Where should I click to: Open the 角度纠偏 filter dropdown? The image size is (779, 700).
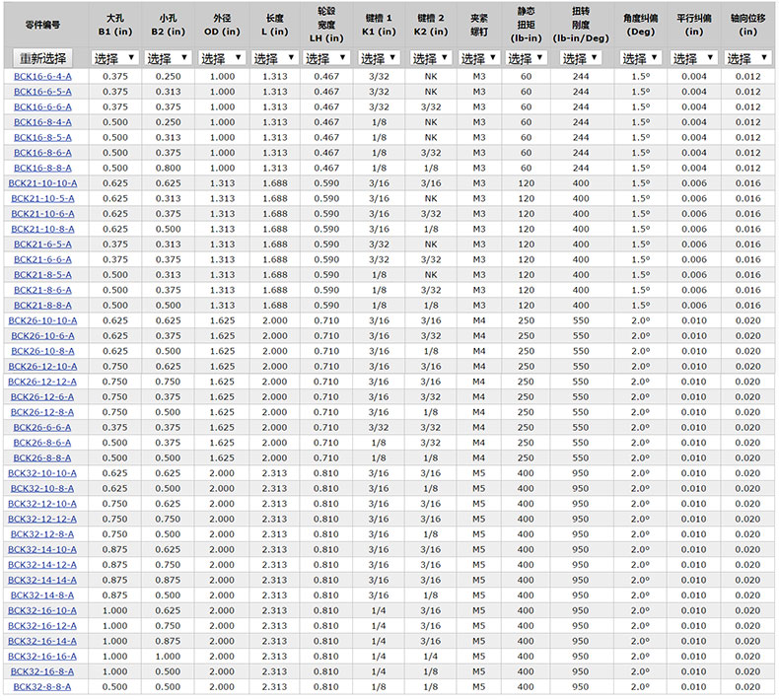[x=640, y=58]
